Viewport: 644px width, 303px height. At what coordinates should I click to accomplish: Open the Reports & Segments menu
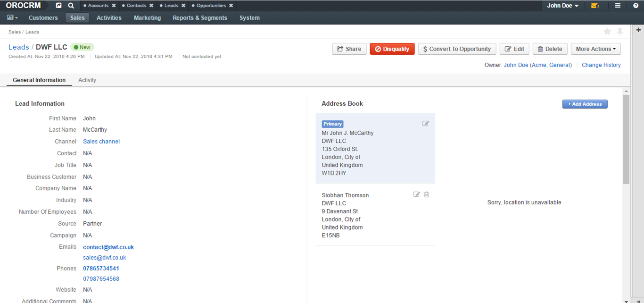(x=200, y=18)
